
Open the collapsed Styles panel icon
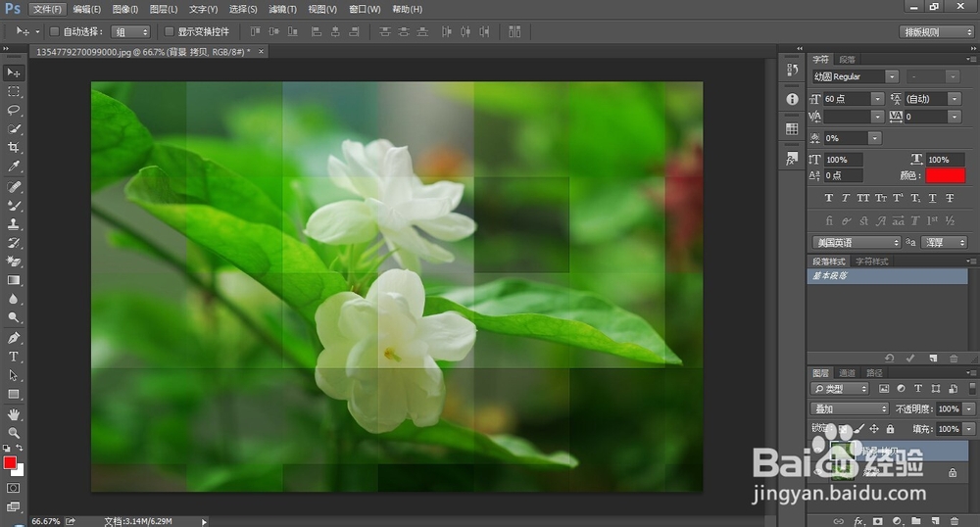click(x=793, y=159)
